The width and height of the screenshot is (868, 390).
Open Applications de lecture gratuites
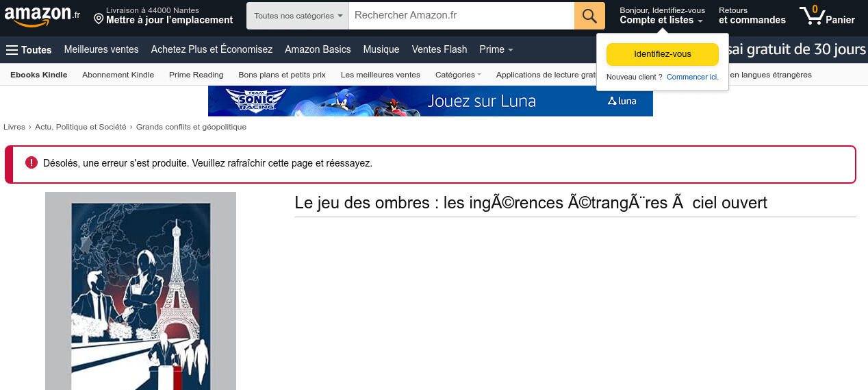(x=546, y=75)
